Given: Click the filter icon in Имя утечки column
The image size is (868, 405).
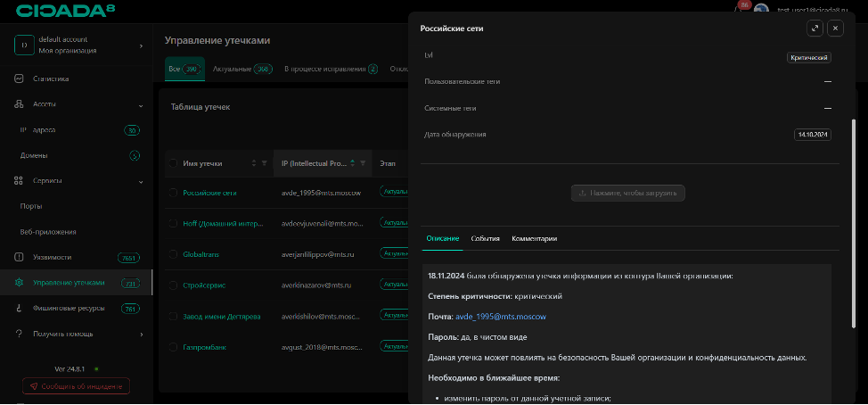Looking at the screenshot, I should (264, 163).
